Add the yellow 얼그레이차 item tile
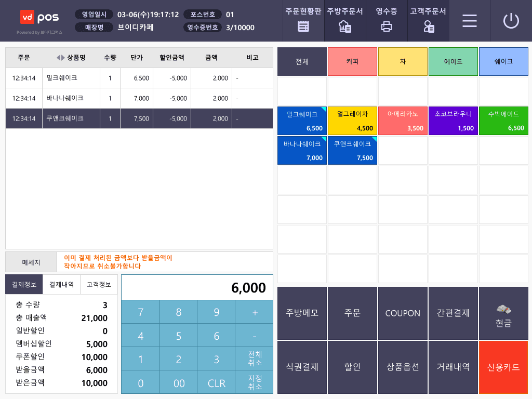The image size is (532, 399). coord(353,121)
